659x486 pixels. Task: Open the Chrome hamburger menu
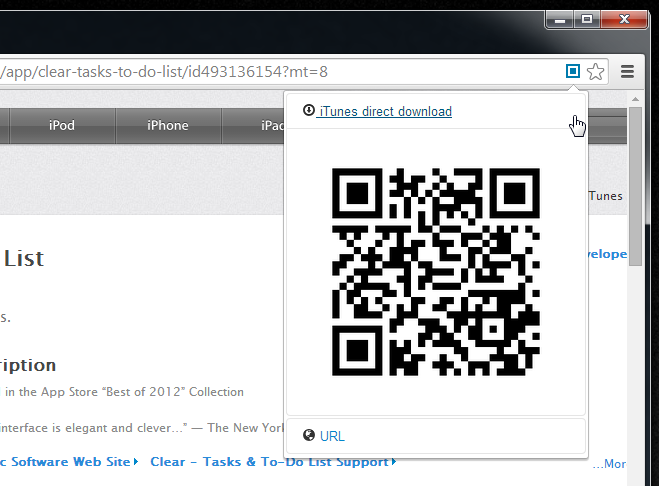pyautogui.click(x=627, y=71)
